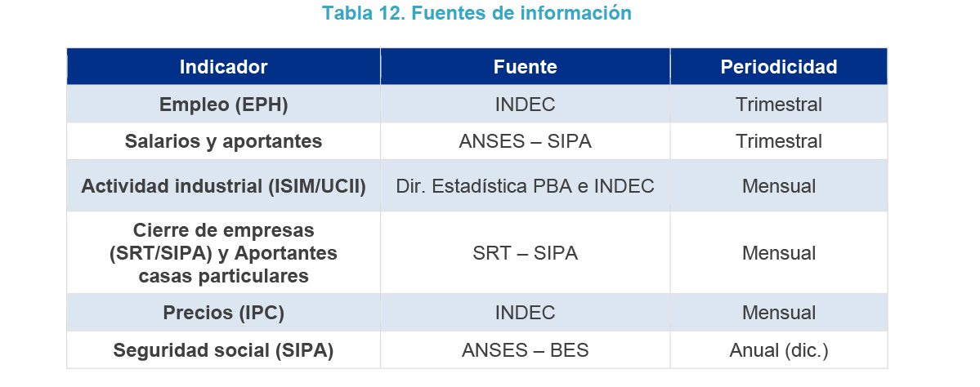Select the 'ANSES – SIPA' cell
This screenshot has height=387, width=980.
click(x=525, y=141)
